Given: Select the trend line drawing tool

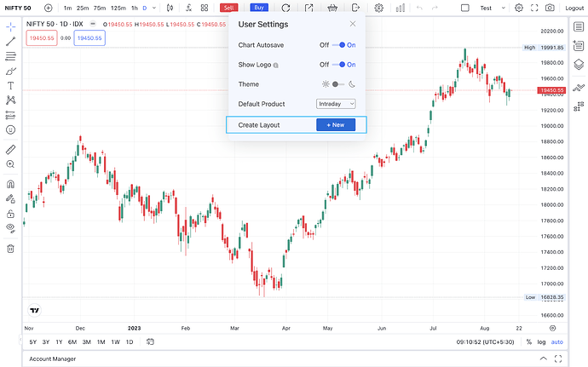Looking at the screenshot, I should click(x=10, y=41).
